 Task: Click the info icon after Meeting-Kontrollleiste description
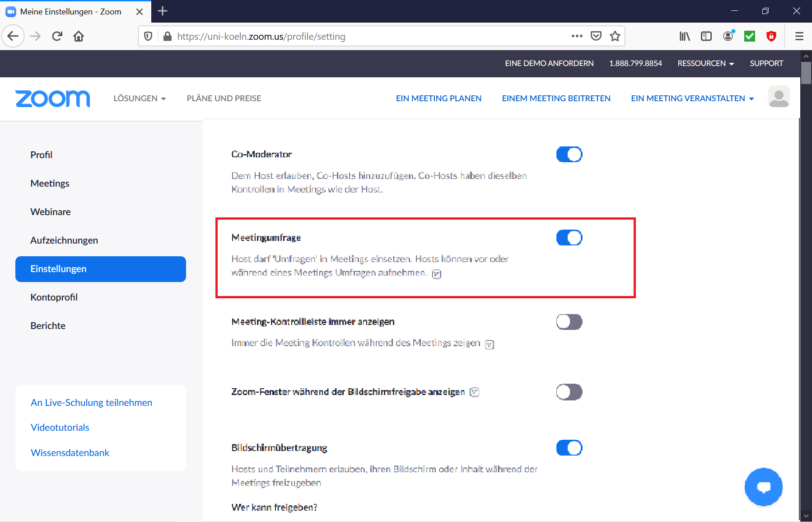pyautogui.click(x=490, y=344)
